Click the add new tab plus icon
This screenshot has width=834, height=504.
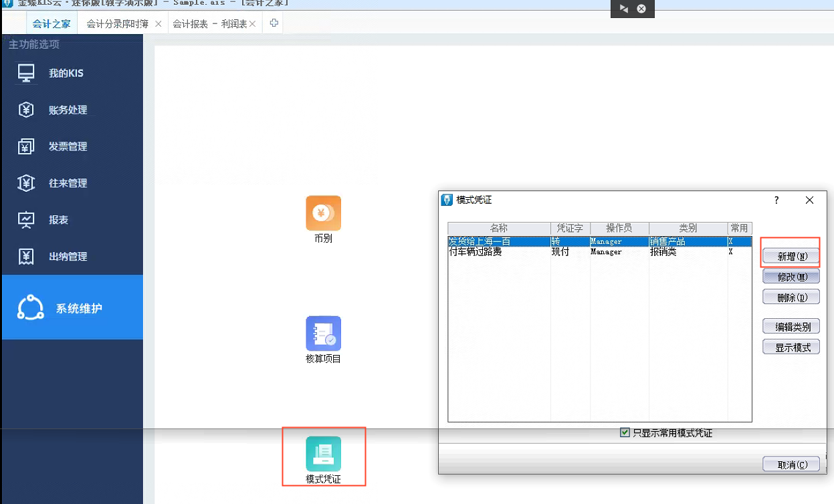pyautogui.click(x=274, y=23)
